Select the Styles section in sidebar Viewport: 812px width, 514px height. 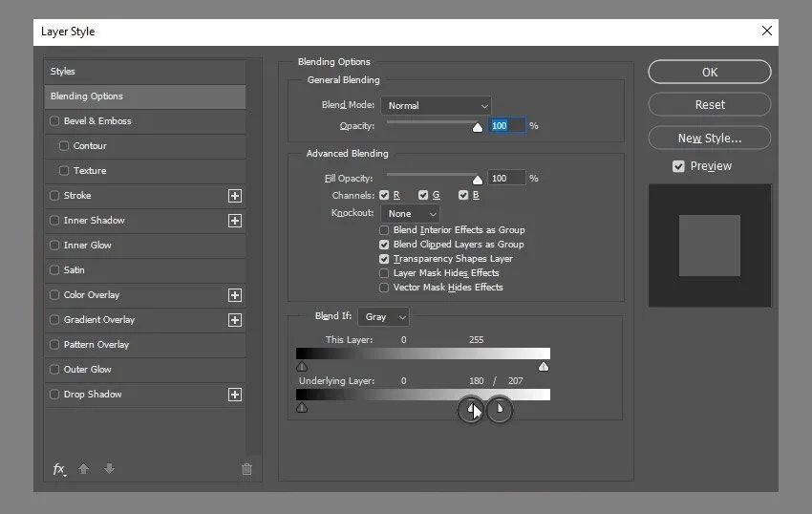pos(143,72)
